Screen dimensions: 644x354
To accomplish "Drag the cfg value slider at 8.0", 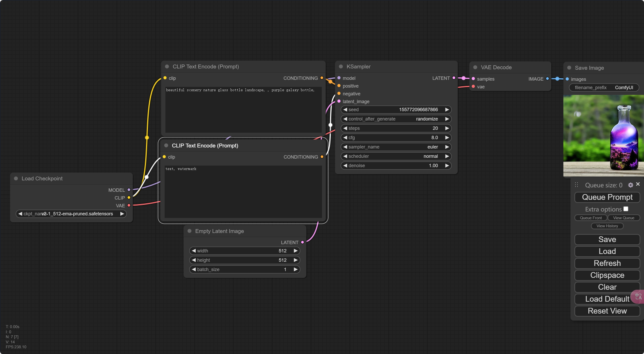I will coord(396,137).
